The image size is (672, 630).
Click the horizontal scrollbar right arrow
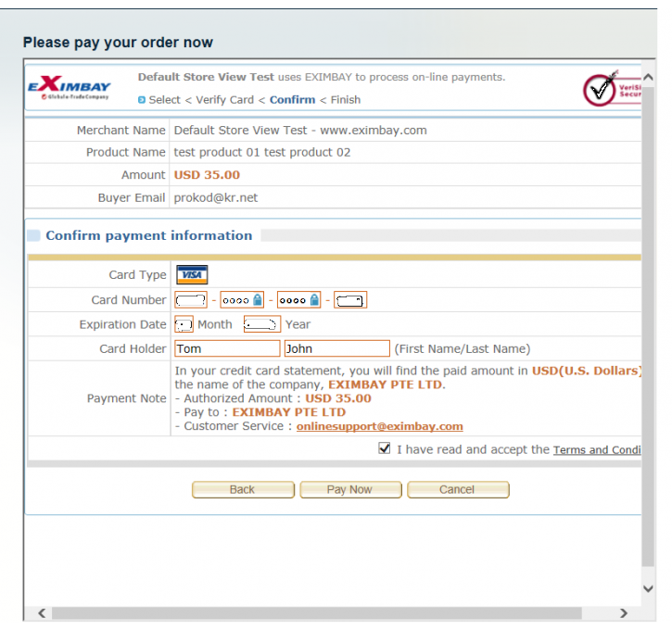[x=624, y=613]
